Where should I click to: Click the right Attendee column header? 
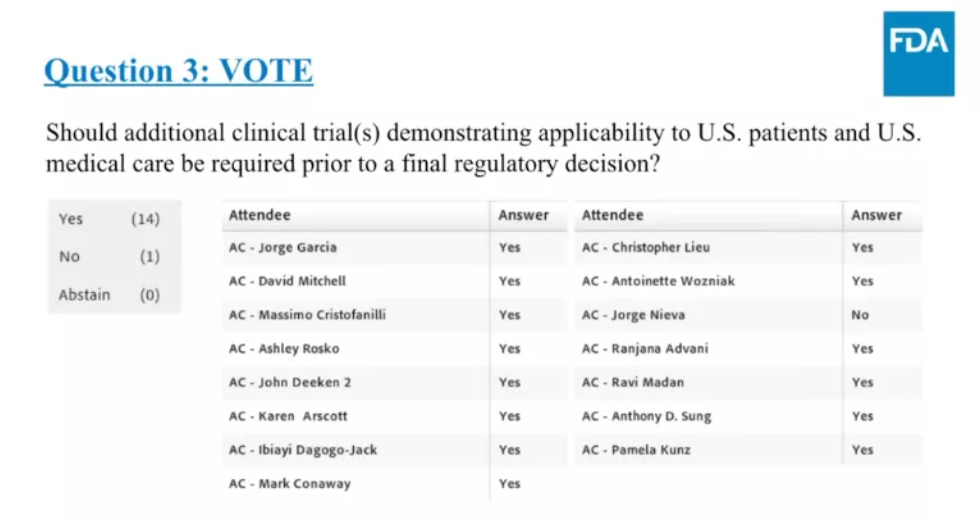point(613,215)
